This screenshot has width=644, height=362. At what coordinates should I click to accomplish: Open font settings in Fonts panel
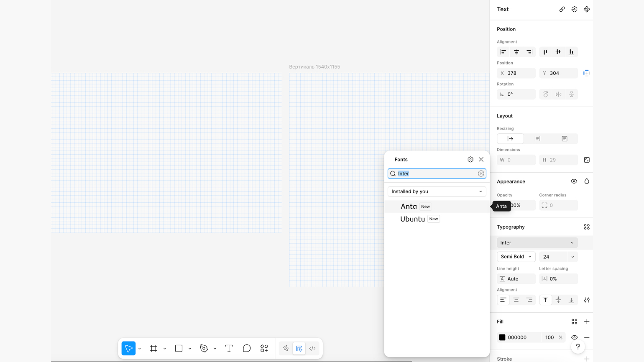(x=470, y=159)
